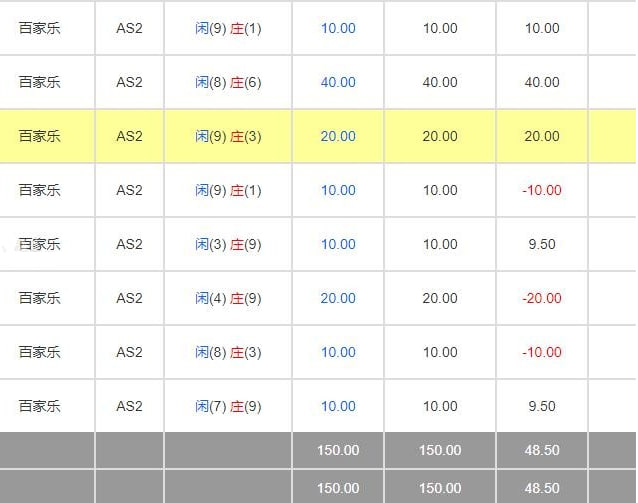This screenshot has width=638, height=503.
Task: Open the 闲(9) 庄(3) result in highlighted row
Action: [228, 136]
